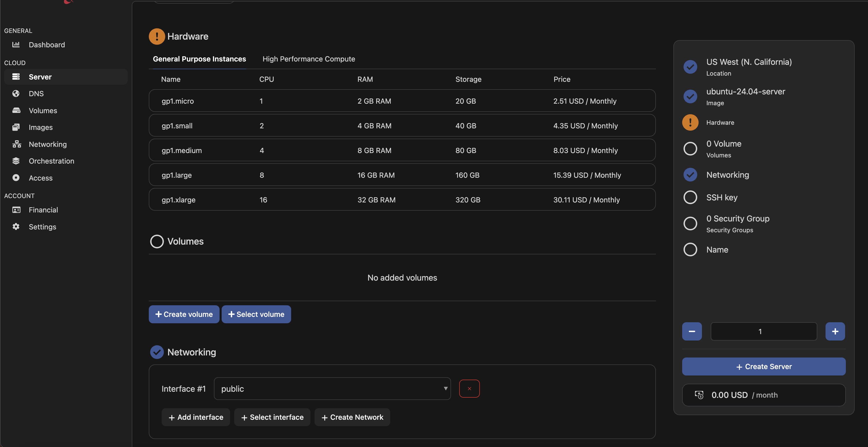Viewport: 868px width, 447px height.
Task: Switch to High Performance Compute tab
Action: [x=308, y=59]
